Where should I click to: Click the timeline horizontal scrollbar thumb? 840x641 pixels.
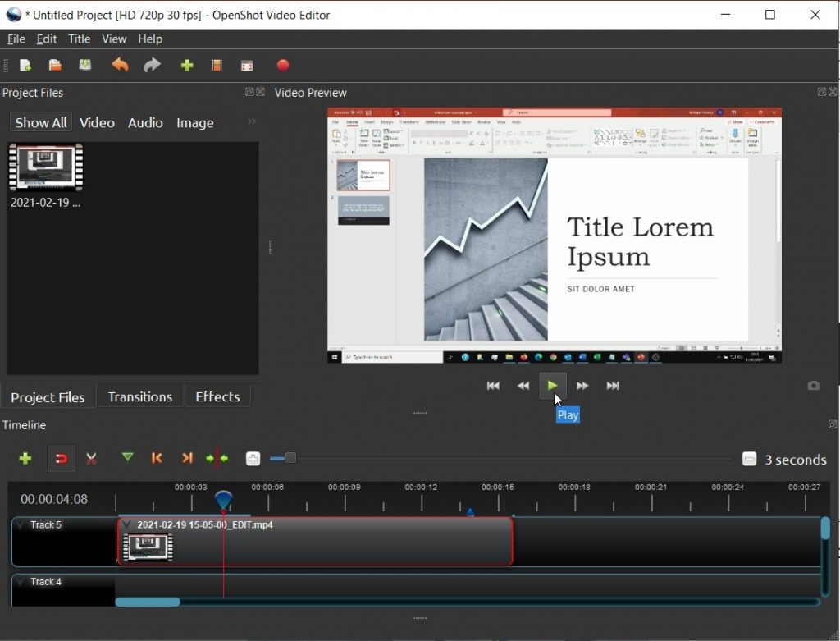[x=148, y=602]
